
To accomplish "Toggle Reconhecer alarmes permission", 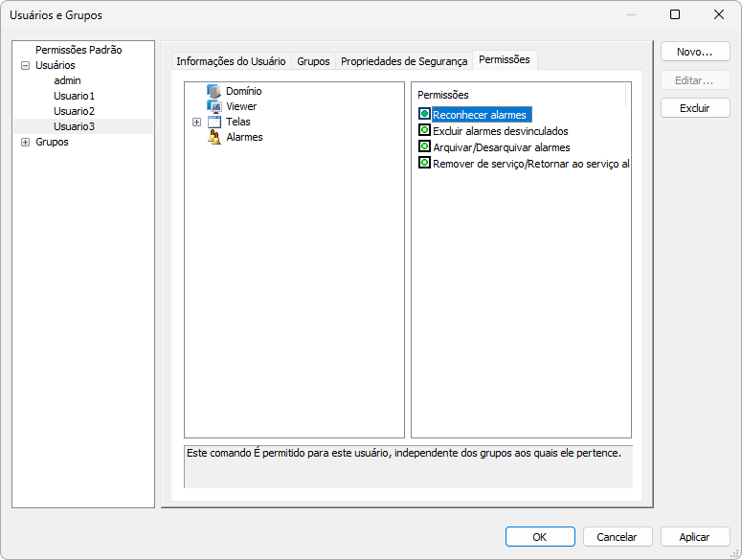I will pos(424,115).
